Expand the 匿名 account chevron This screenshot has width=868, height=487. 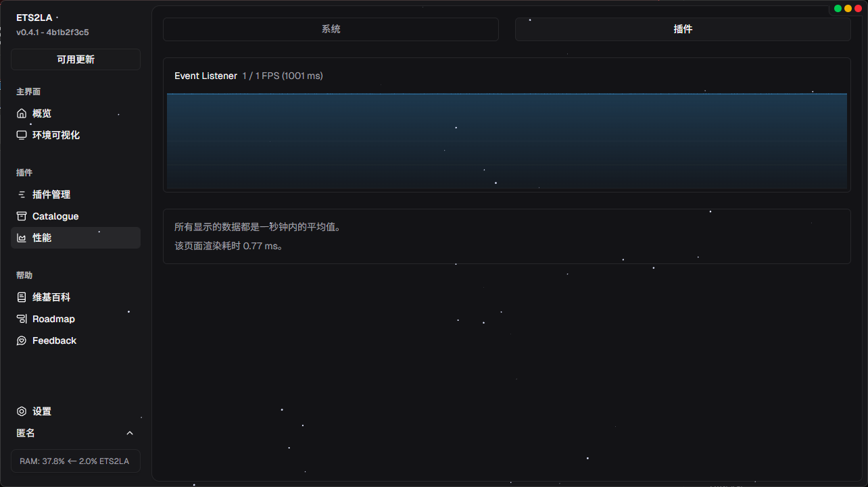click(130, 433)
